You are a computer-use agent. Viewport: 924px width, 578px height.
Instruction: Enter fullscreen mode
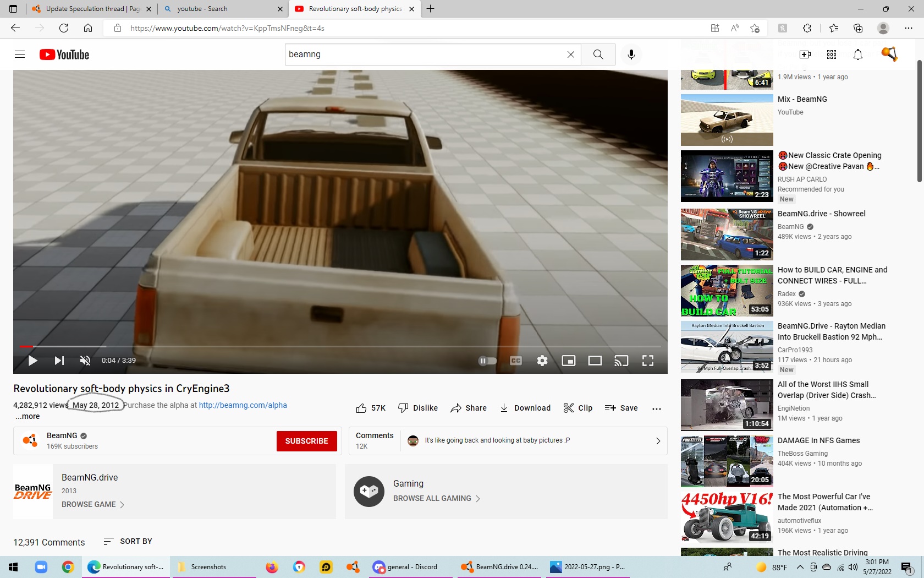pos(648,361)
